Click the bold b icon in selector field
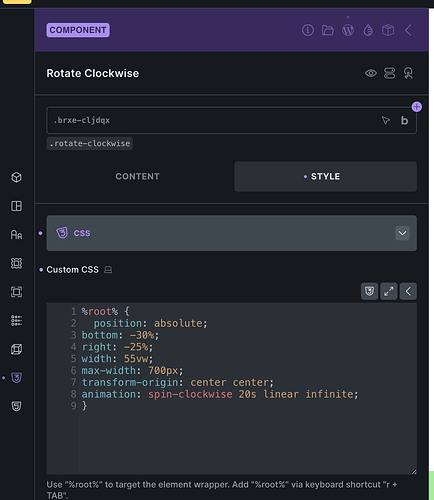Screen dimensions: 434x500 coord(404,120)
